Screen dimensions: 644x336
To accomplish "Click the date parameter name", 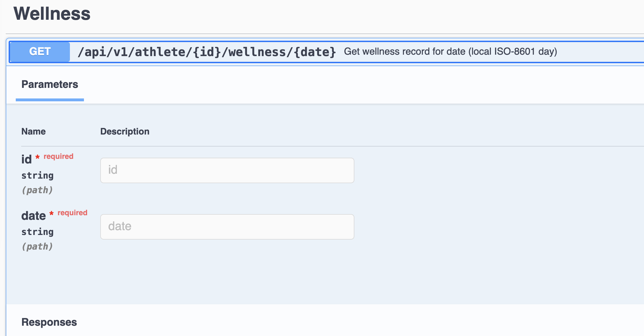I will click(x=34, y=216).
